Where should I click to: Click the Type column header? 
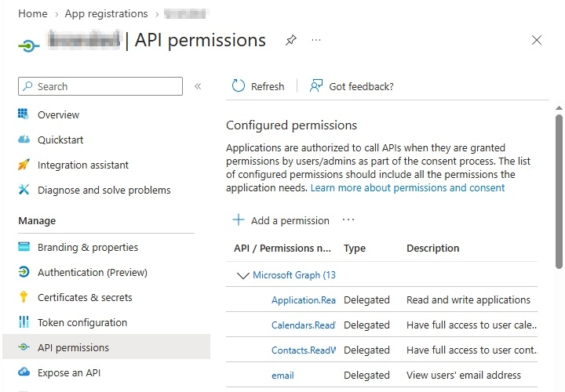pos(355,248)
